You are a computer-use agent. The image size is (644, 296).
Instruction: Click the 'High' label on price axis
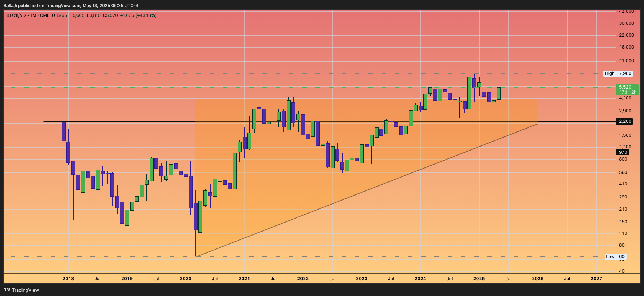coord(610,73)
